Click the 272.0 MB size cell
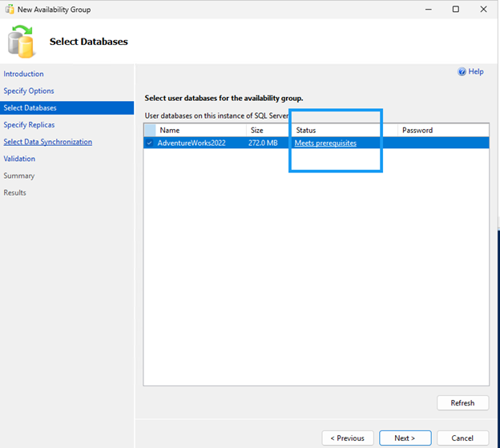 263,143
